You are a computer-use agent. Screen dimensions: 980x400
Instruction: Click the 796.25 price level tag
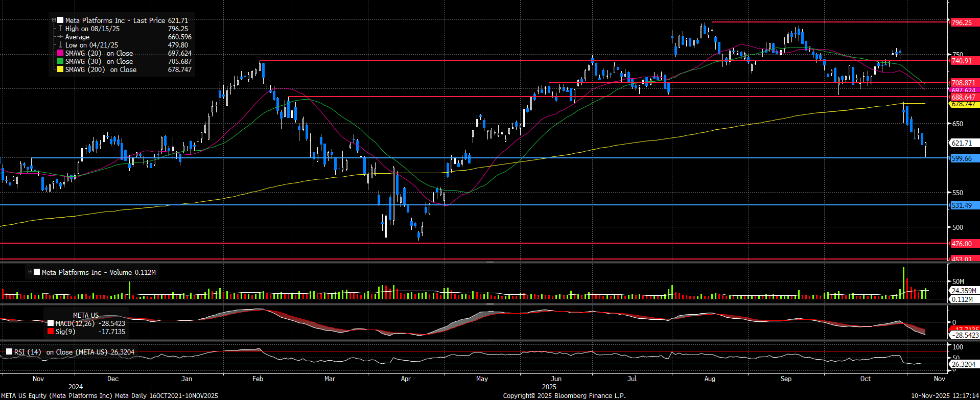pos(962,22)
